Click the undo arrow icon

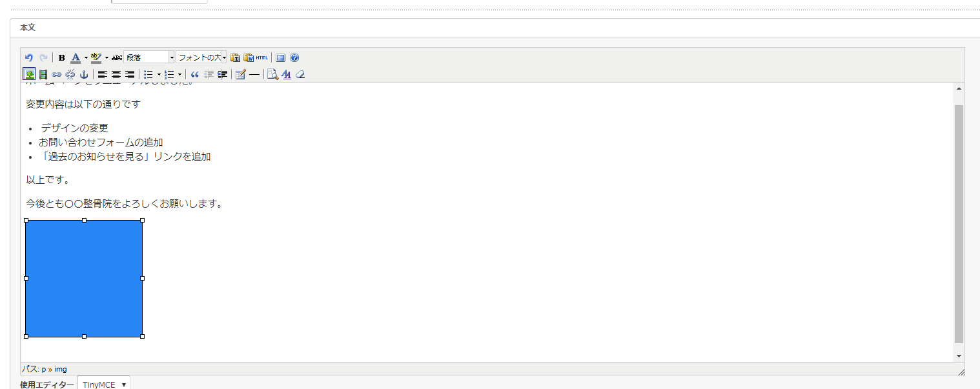(28, 57)
